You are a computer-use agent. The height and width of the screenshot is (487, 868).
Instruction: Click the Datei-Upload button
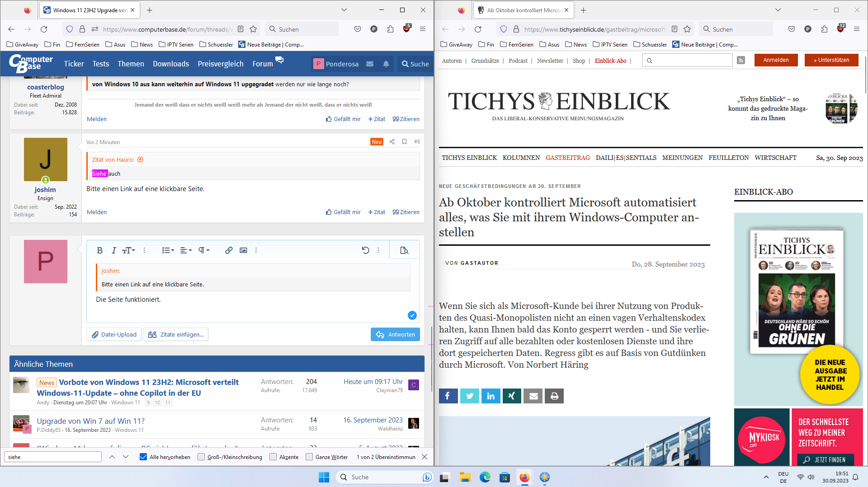tap(114, 334)
